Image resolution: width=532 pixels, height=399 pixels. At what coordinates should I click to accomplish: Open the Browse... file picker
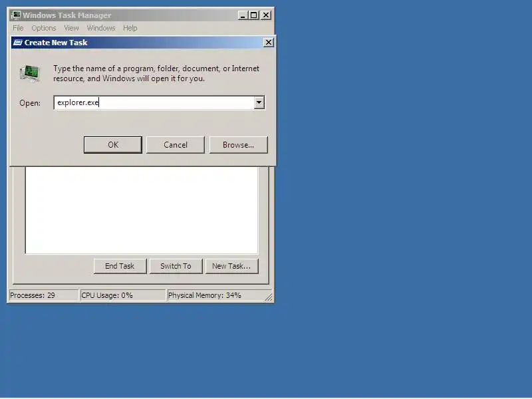(x=238, y=145)
